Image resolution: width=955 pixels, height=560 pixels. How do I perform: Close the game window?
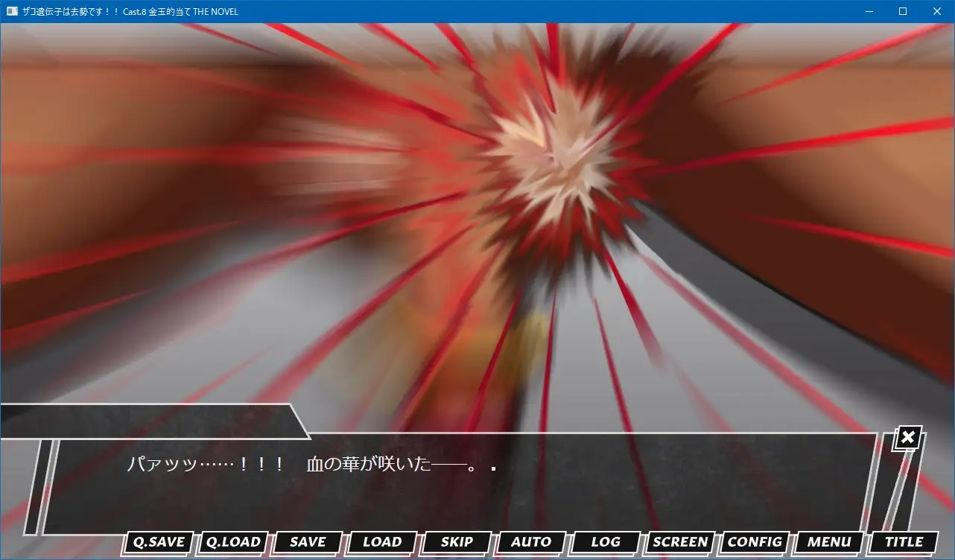[937, 11]
